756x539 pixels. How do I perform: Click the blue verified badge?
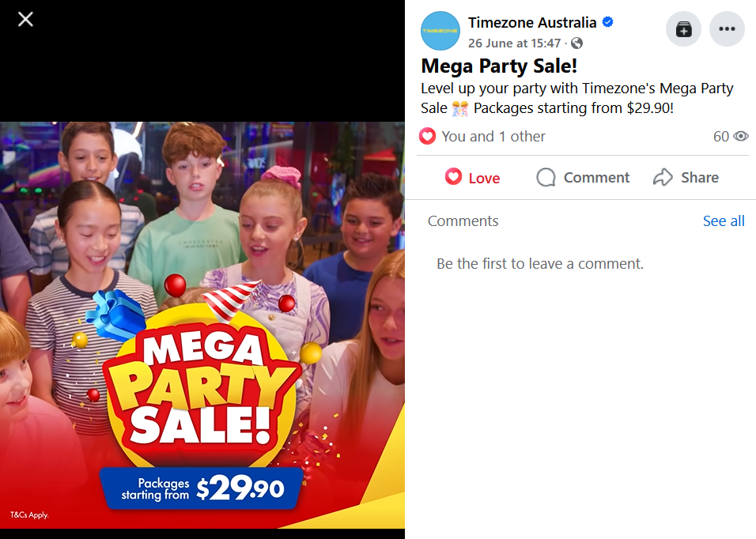[x=607, y=22]
